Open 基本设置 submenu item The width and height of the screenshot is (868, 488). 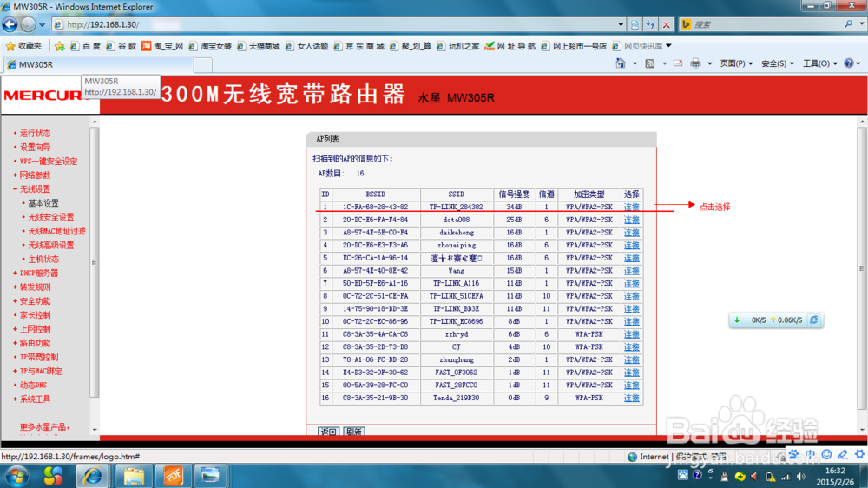tap(43, 203)
